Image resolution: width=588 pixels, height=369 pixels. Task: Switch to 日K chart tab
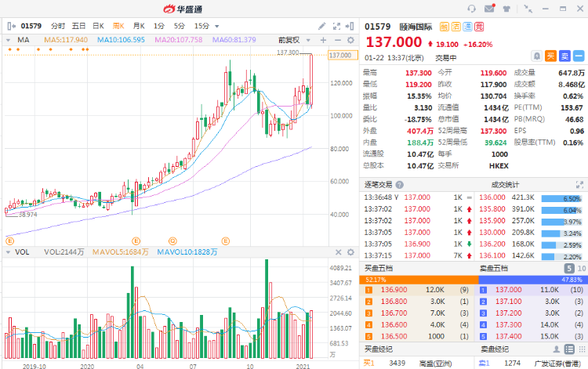click(x=98, y=26)
